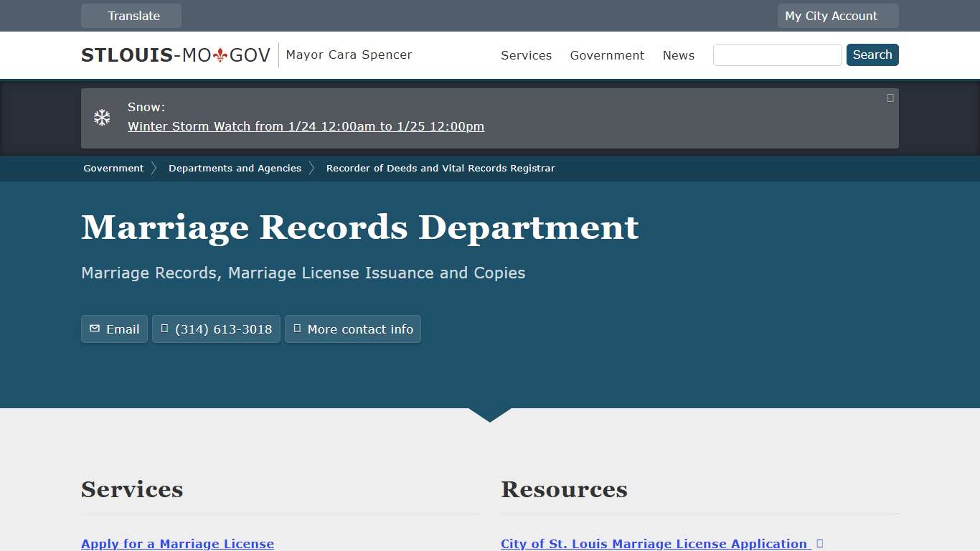
Task: Click the More contact info button
Action: coord(353,329)
